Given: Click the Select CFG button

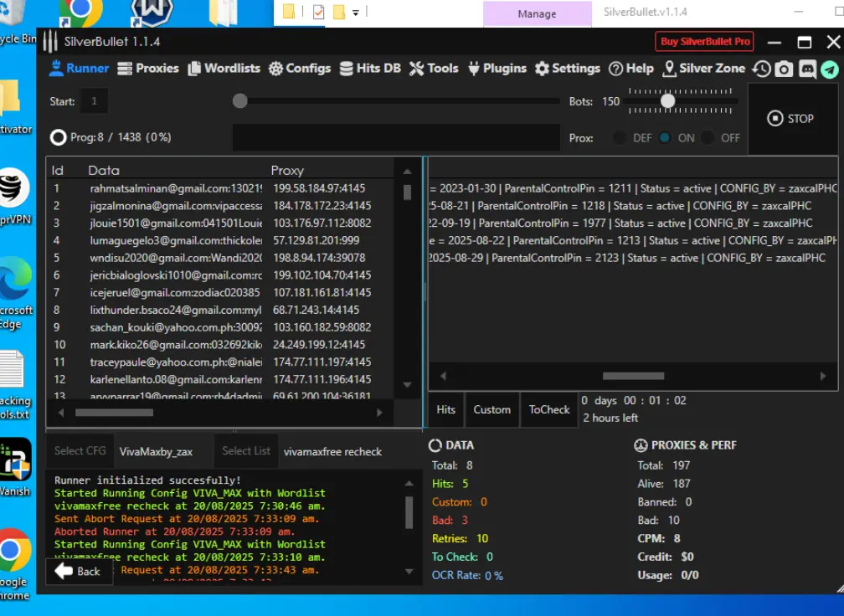Looking at the screenshot, I should point(80,451).
